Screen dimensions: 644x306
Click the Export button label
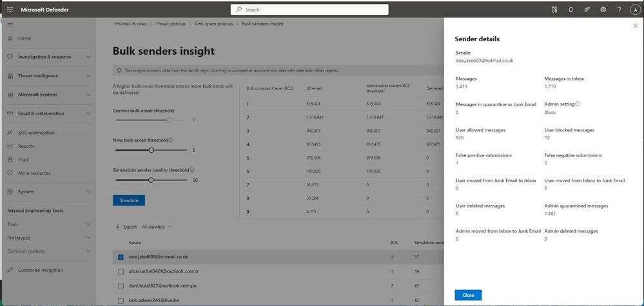130,227
